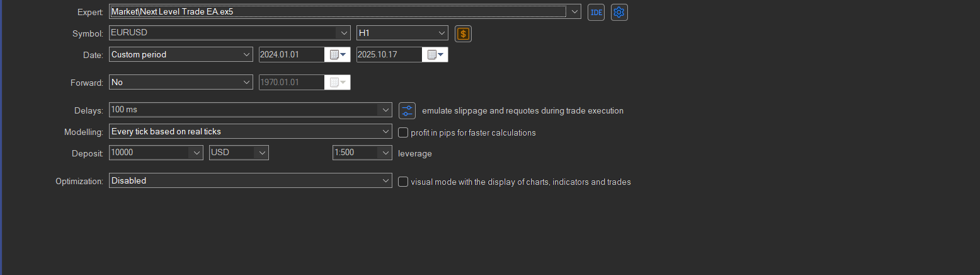This screenshot has width=980, height=275.
Task: Enable visual mode with charts display
Action: click(404, 182)
